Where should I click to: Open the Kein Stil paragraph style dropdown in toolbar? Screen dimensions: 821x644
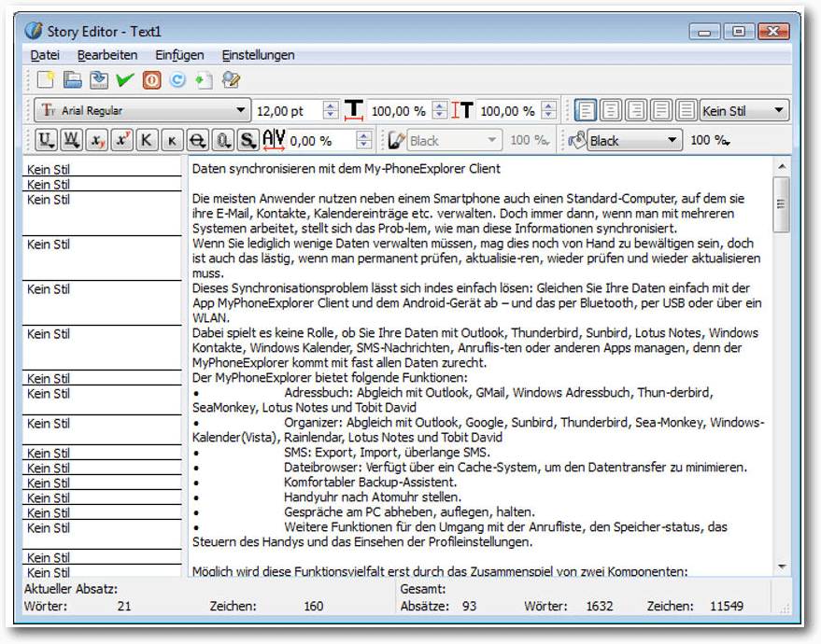744,110
